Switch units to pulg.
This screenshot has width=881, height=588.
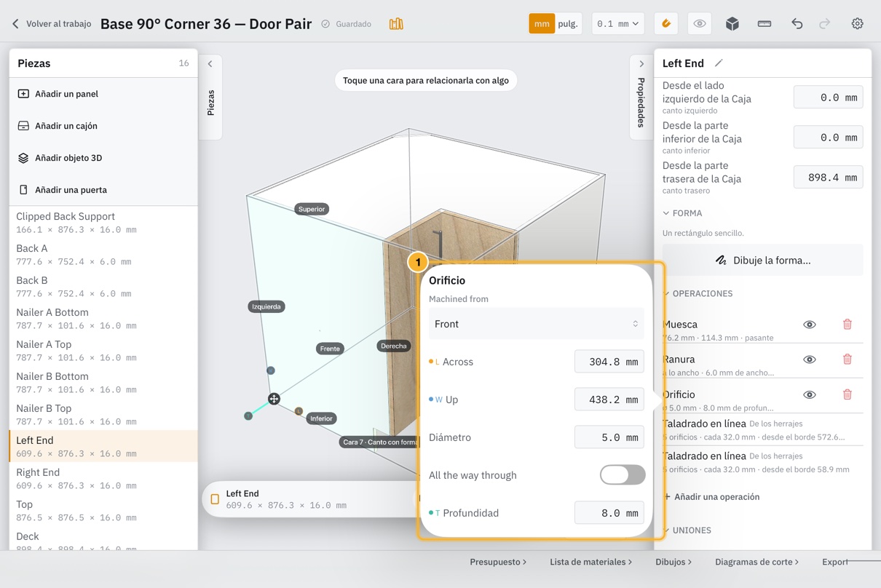[568, 24]
